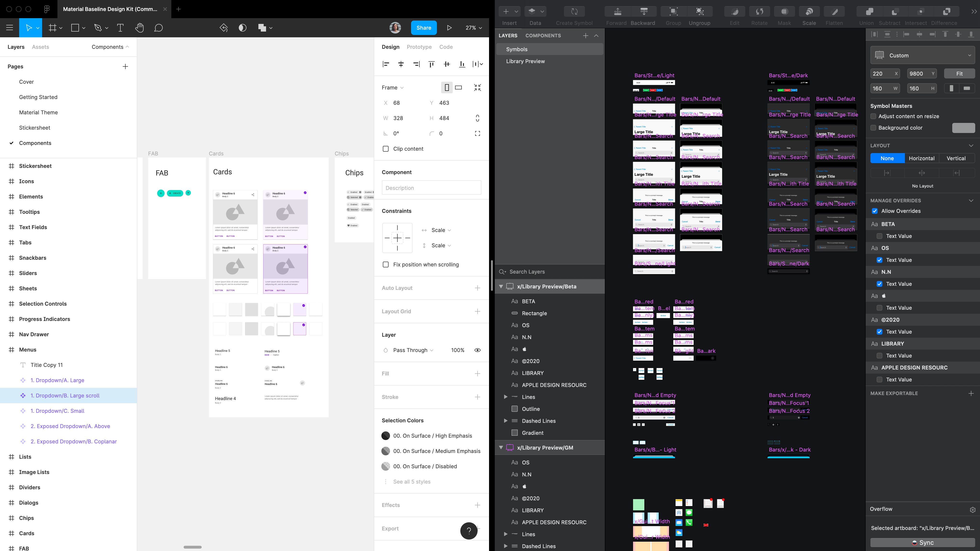Click the settings gear beside Overflow in Sketch
The image size is (980, 551).
click(x=972, y=510)
